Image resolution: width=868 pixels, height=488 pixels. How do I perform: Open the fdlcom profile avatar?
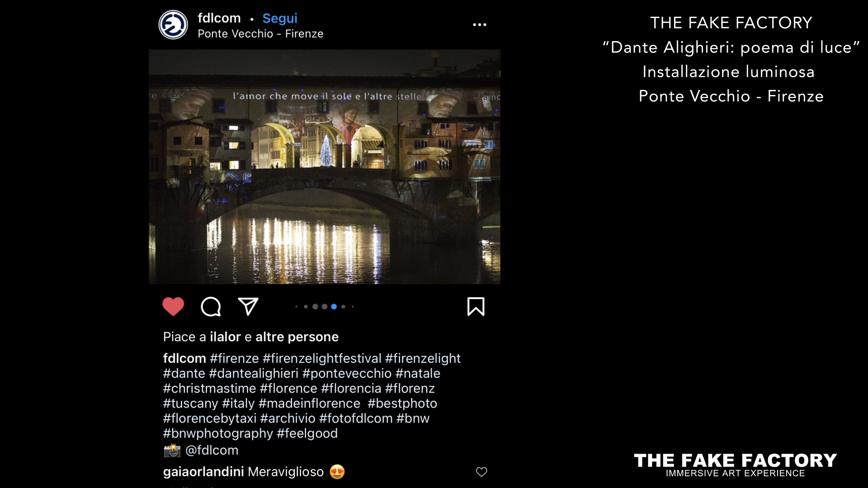coord(173,25)
